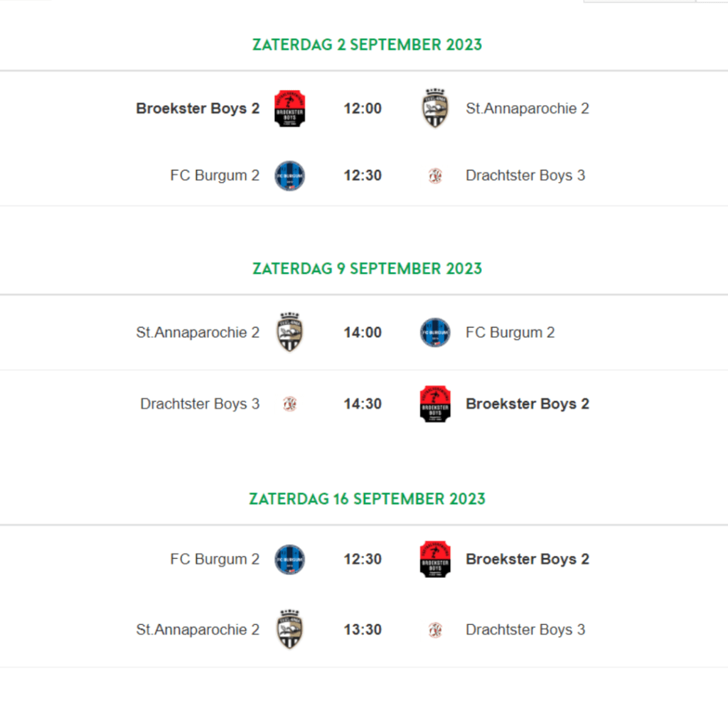This screenshot has width=728, height=728.
Task: Click Zaterdag 9 September 2023 heading
Action: point(368,269)
